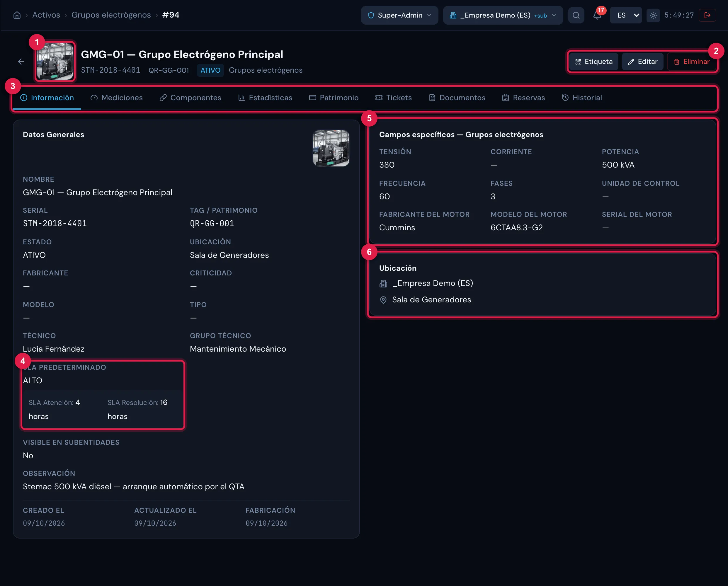The height and width of the screenshot is (586, 728).
Task: Switch to the Estadísticas tab
Action: pos(265,98)
